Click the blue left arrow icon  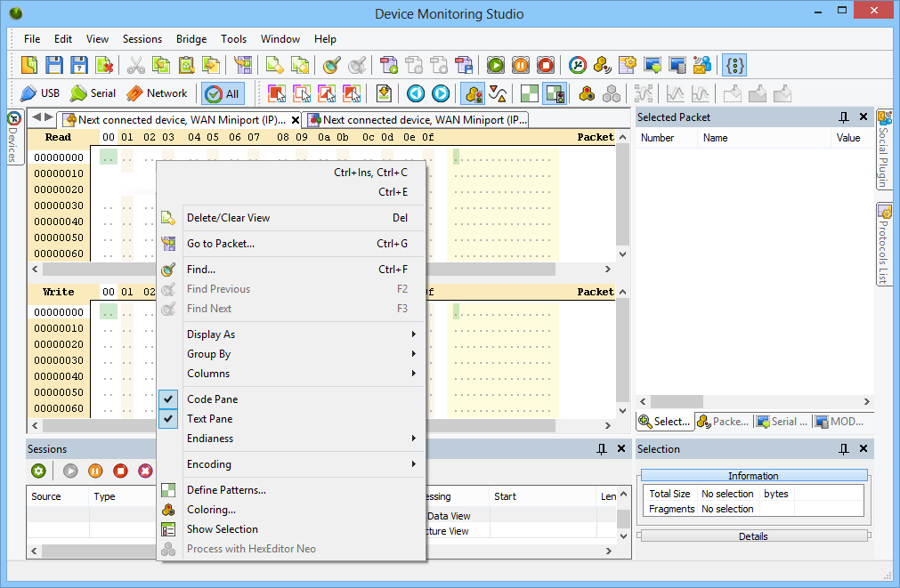coord(416,93)
